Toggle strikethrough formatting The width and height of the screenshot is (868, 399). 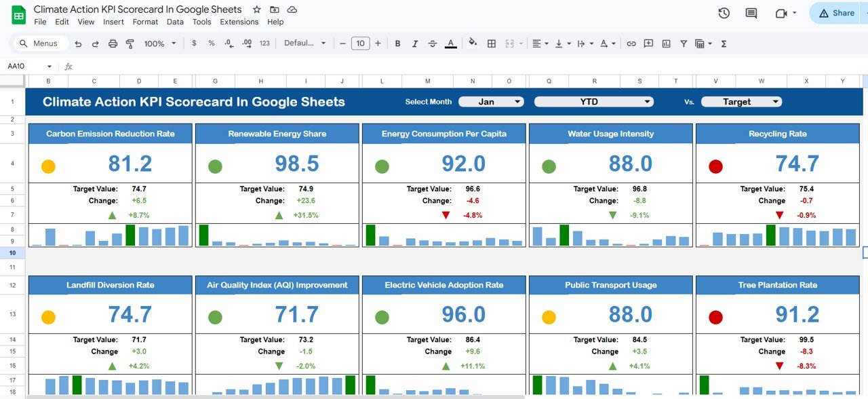[x=432, y=43]
